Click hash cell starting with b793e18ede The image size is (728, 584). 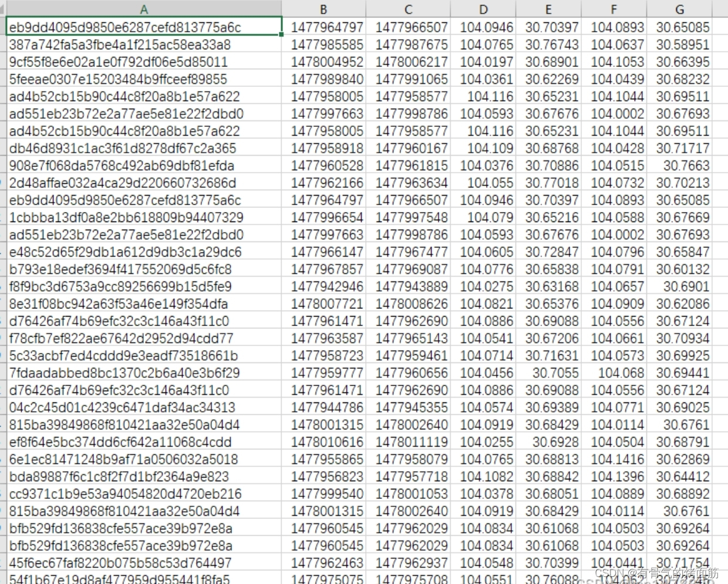coord(144,269)
